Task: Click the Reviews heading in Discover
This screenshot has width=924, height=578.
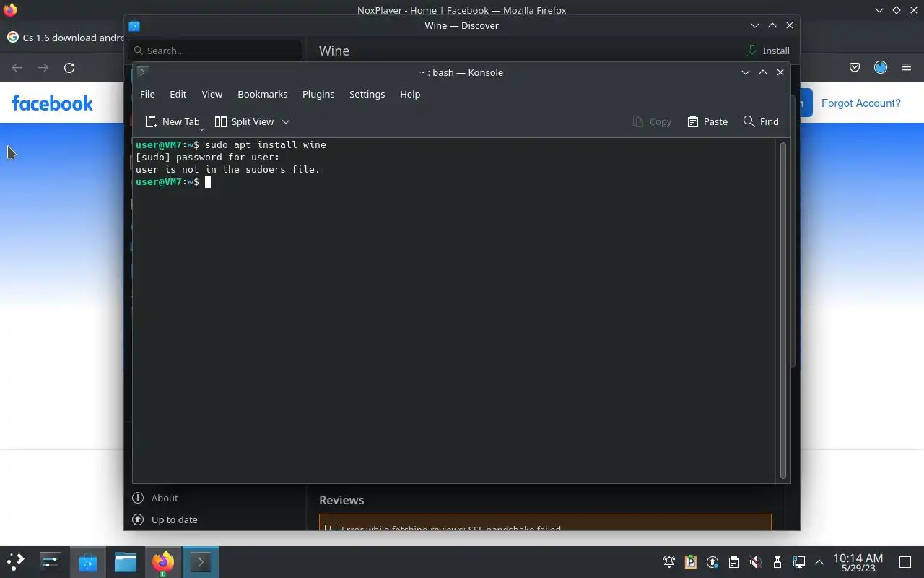Action: click(x=341, y=500)
